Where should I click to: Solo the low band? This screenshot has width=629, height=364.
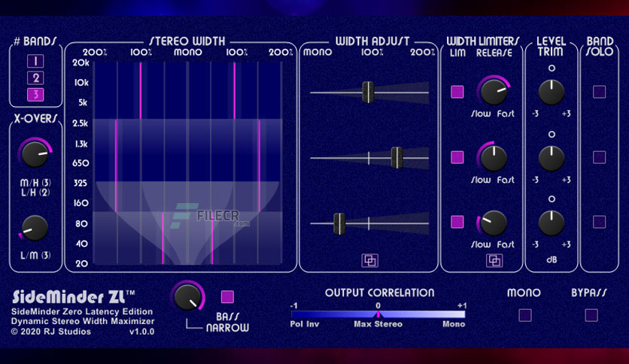click(x=600, y=222)
